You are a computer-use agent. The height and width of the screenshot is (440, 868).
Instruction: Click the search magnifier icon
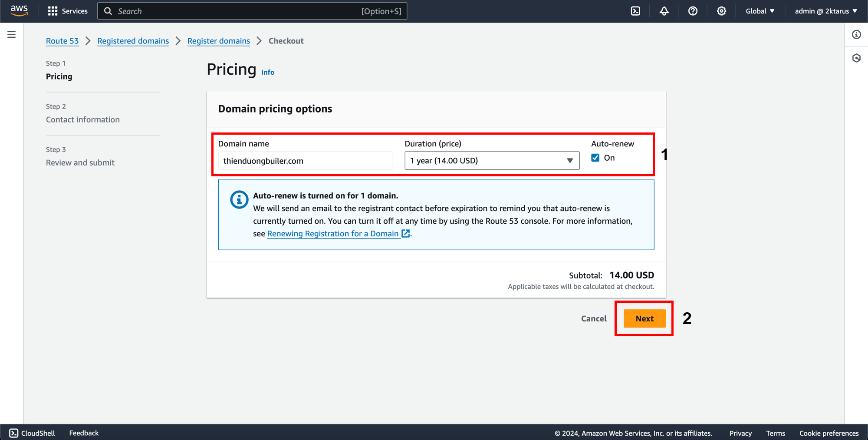pos(108,11)
